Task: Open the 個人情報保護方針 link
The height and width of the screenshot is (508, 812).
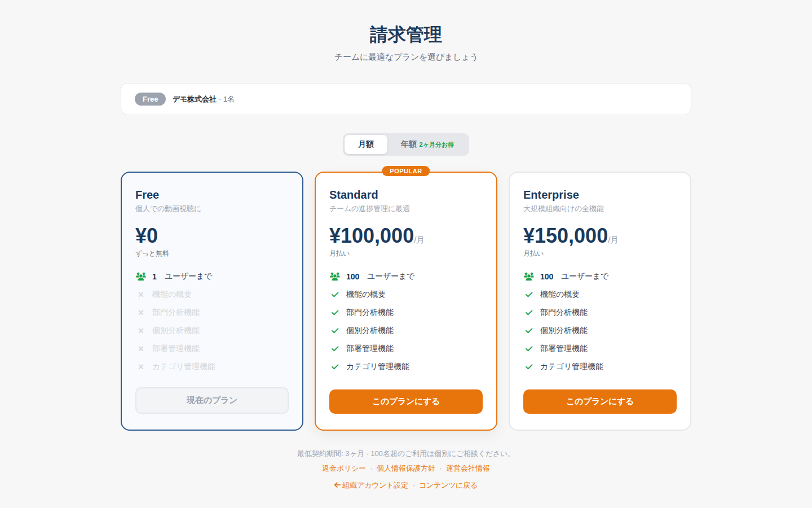Action: coord(406,468)
